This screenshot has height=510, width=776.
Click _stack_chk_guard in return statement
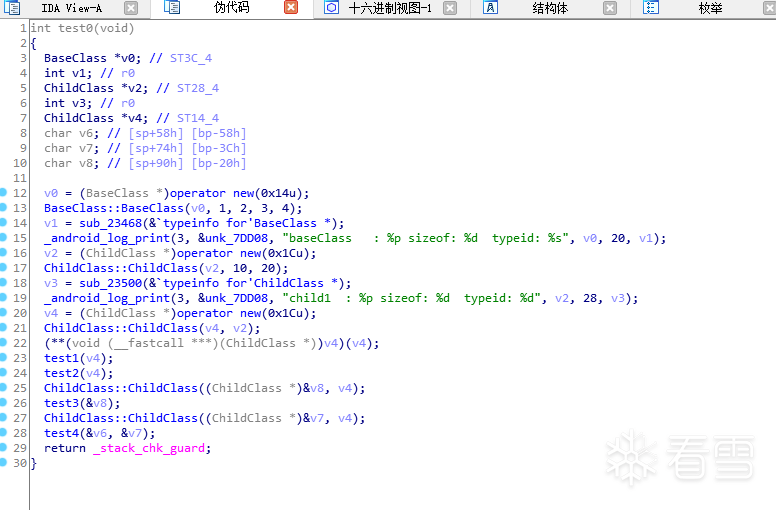pyautogui.click(x=149, y=448)
